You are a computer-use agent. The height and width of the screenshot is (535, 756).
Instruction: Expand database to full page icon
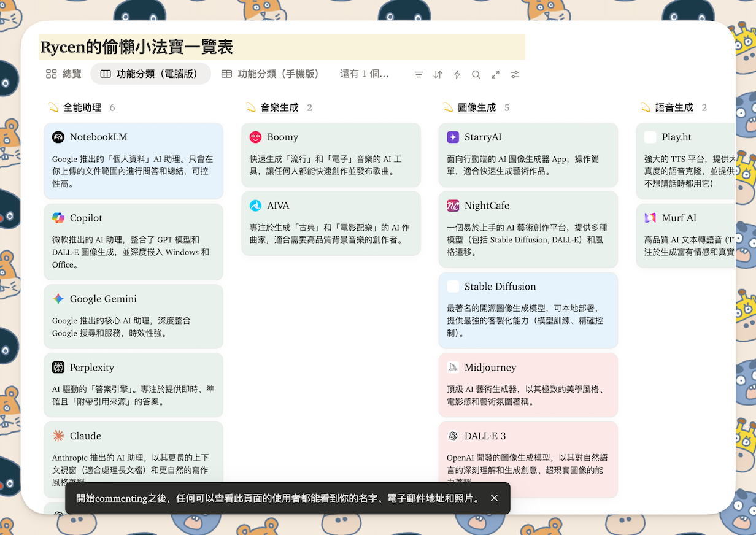pos(495,74)
